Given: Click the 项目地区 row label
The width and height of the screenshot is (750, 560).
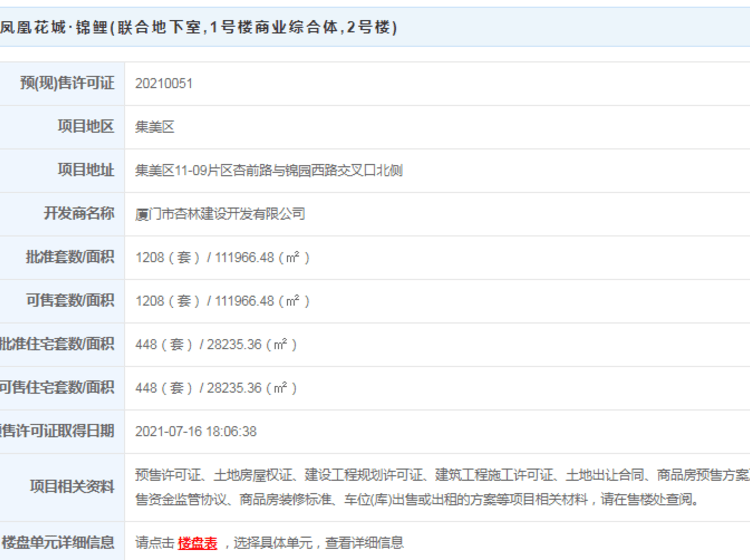Looking at the screenshot, I should click(x=85, y=127).
